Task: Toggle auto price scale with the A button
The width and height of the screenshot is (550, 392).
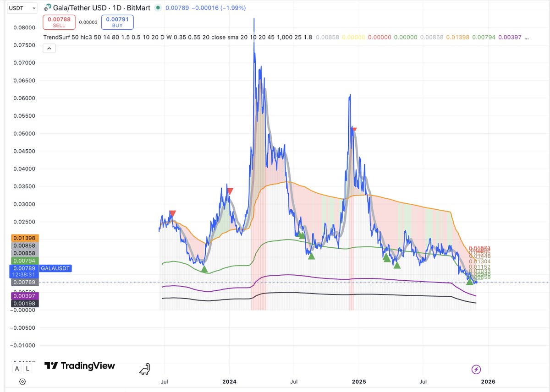Action: click(x=16, y=368)
